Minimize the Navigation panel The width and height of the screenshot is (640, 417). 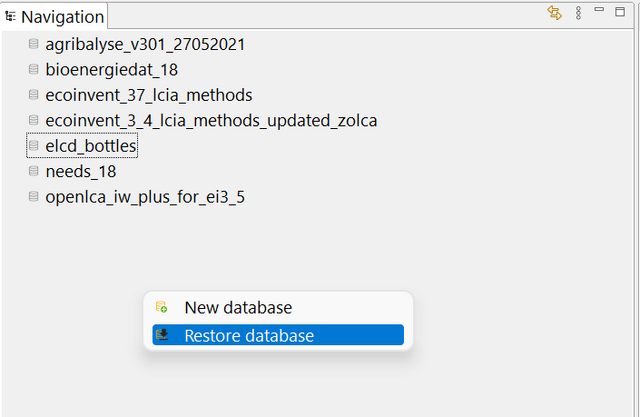click(x=599, y=9)
